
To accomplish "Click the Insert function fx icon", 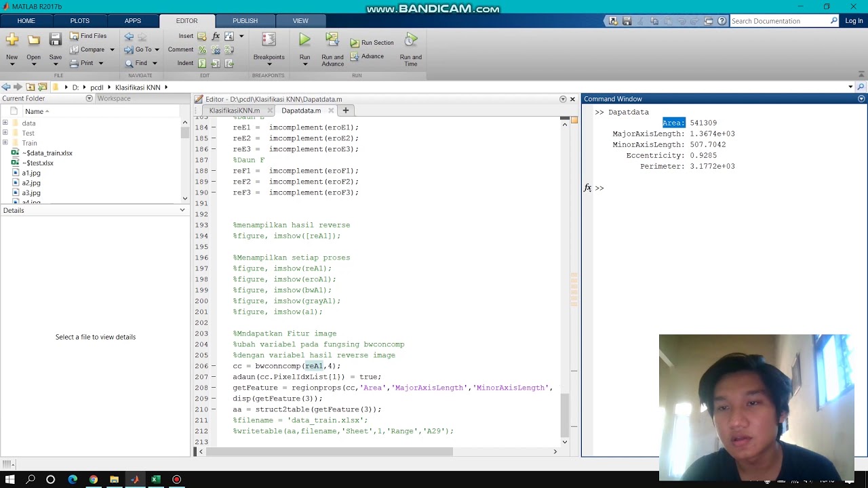I will pyautogui.click(x=216, y=37).
